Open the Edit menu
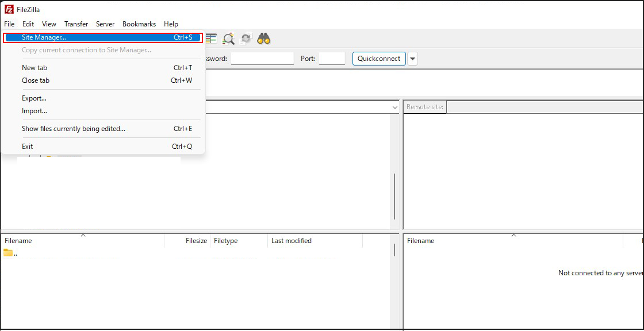Screen dimensions: 644x331 pos(28,24)
